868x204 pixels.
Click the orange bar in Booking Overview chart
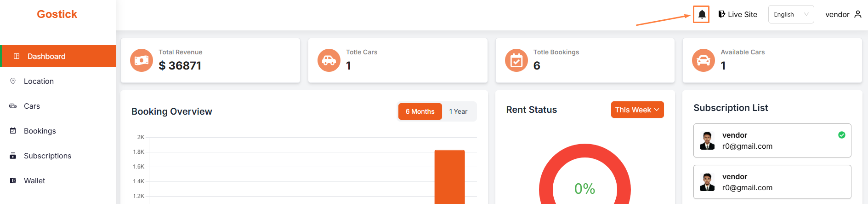449,177
